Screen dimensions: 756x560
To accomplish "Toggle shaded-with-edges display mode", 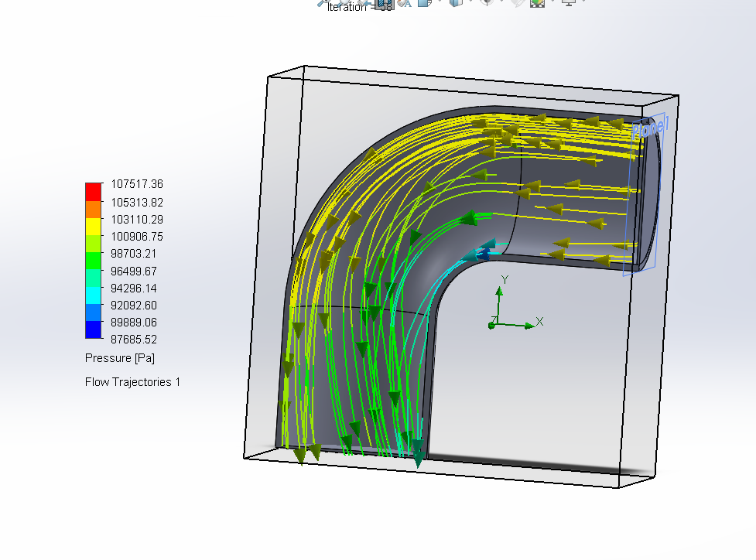I will point(456,4).
